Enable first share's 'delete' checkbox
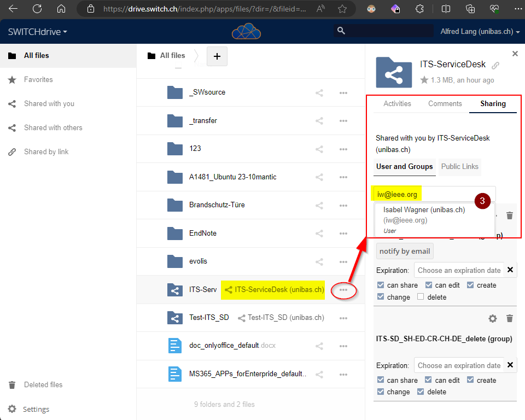 click(421, 297)
